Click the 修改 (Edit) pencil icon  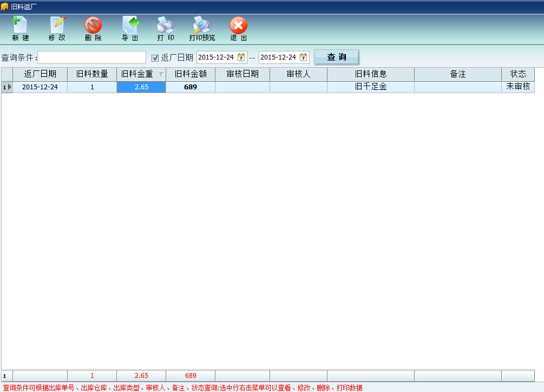pos(57,25)
